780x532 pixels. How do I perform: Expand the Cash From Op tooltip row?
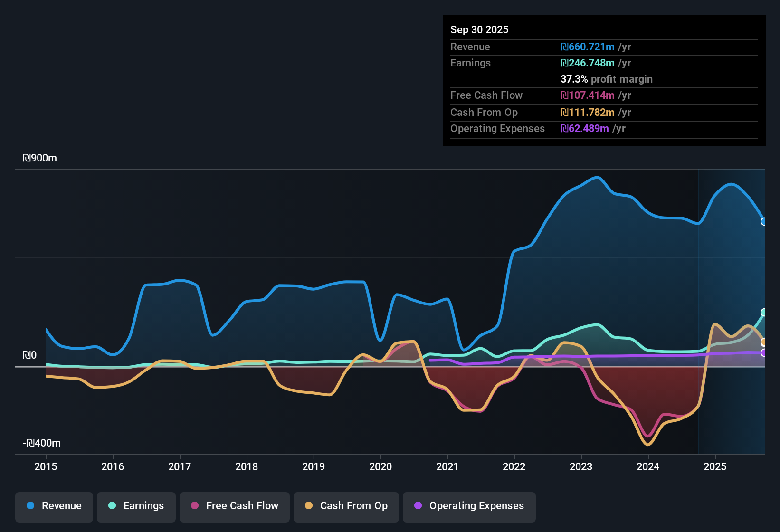(x=484, y=113)
